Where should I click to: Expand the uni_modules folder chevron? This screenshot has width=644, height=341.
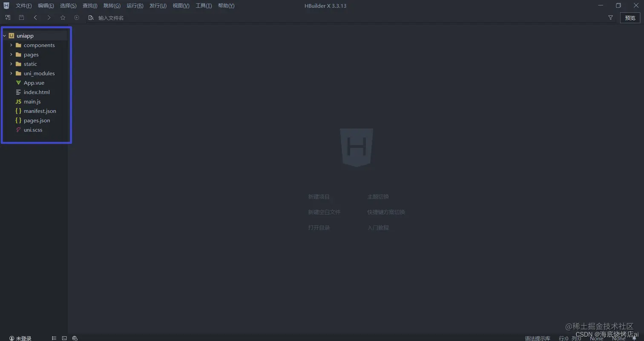click(11, 73)
